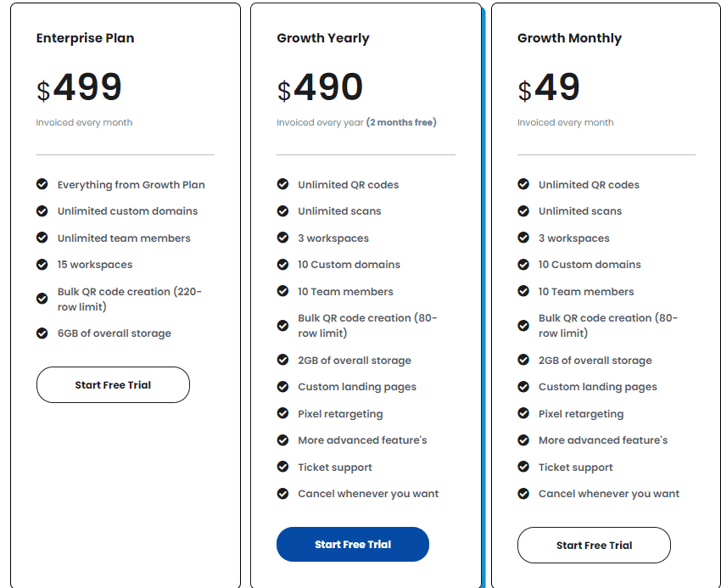Click Start Free Trial on the Enterprise Plan
This screenshot has height=588, width=721.
(x=113, y=384)
